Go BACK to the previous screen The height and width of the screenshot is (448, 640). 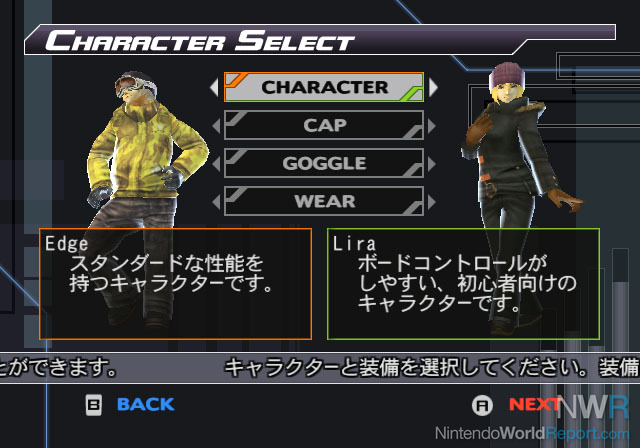(146, 404)
